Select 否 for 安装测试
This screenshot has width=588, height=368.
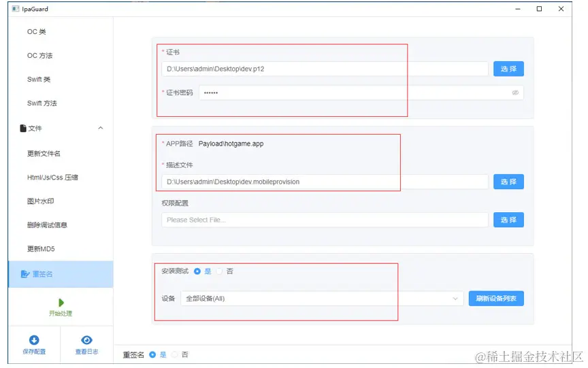coord(219,271)
